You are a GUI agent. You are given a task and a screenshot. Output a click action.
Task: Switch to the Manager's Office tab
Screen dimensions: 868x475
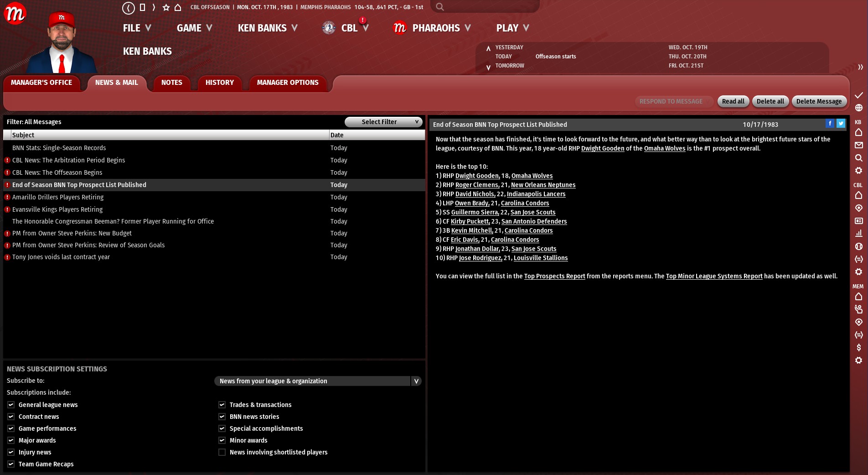41,83
